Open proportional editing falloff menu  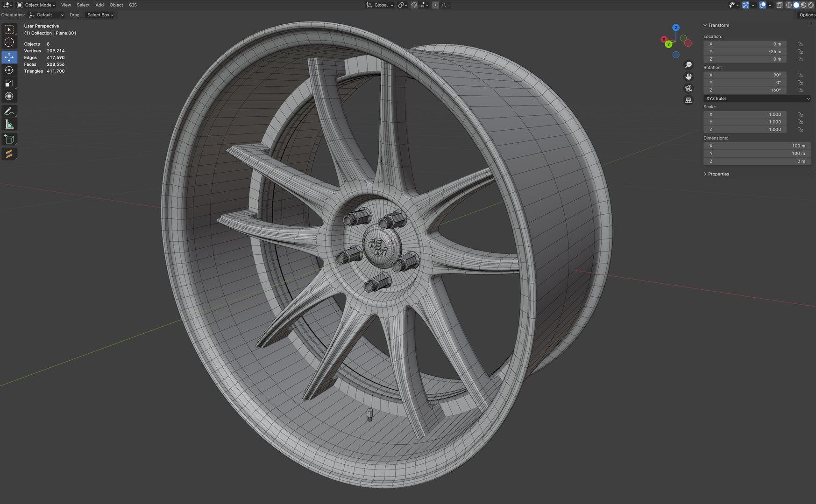coord(446,5)
